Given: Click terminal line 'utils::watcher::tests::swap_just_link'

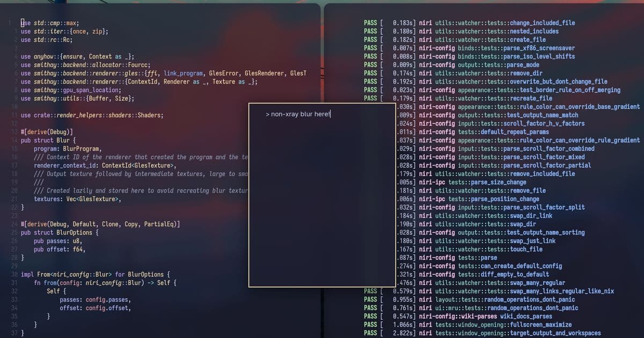Looking at the screenshot, I should pyautogui.click(x=495, y=241).
